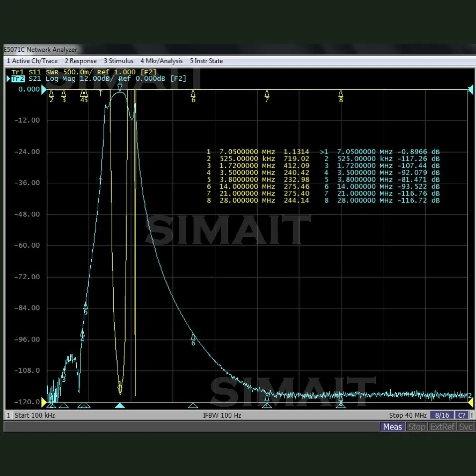The image size is (476, 476).
Task: Click marker 6 at top of graph
Action: click(x=193, y=96)
